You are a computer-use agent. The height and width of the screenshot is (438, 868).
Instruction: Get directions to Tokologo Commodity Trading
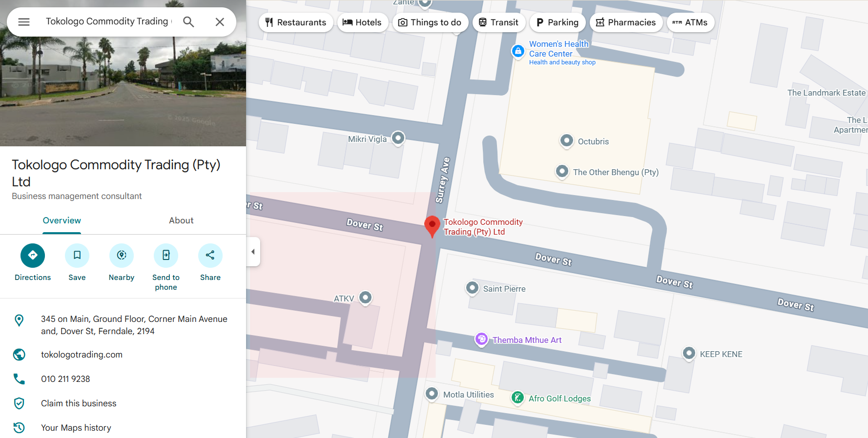coord(33,256)
